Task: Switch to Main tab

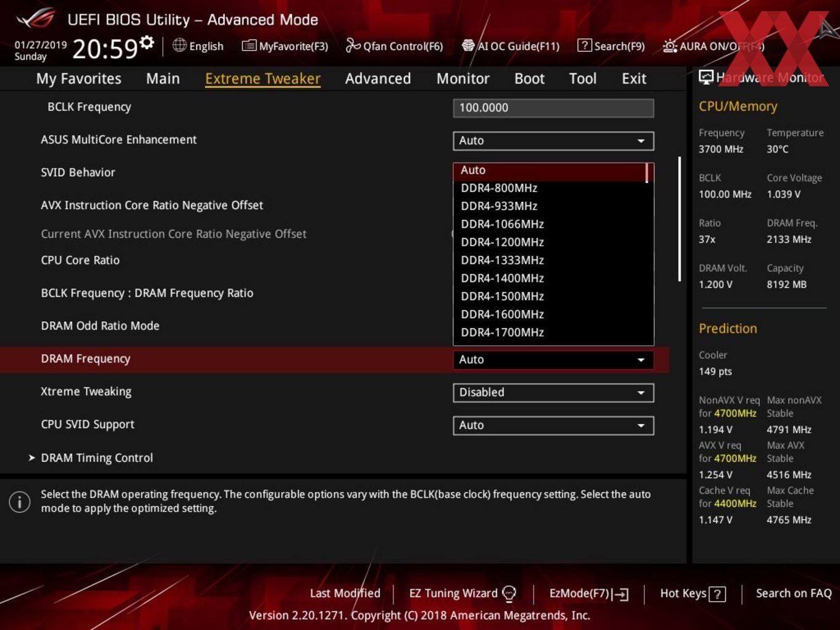Action: click(x=163, y=78)
